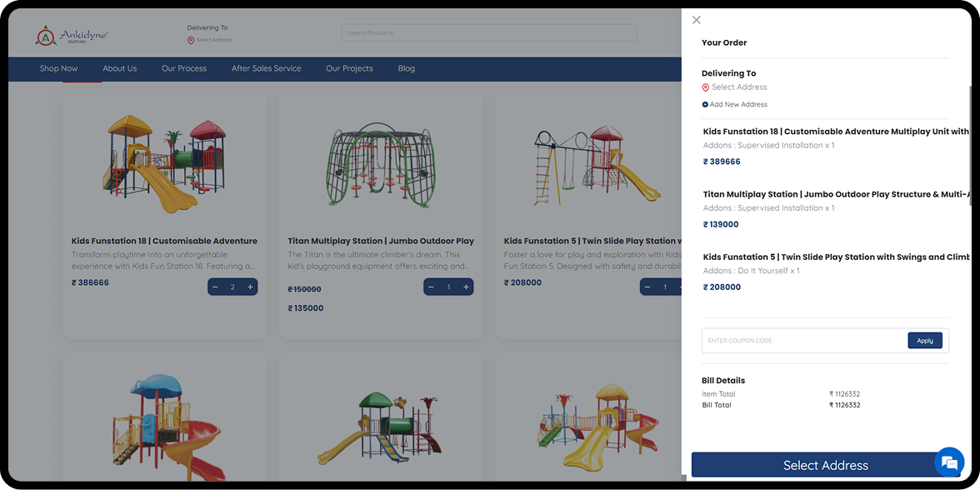The height and width of the screenshot is (490, 980).
Task: Decrease quantity of Kids Funstation 18
Action: (215, 287)
